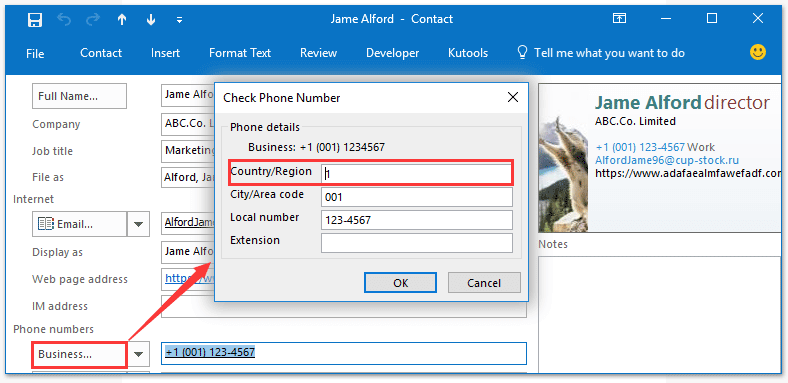This screenshot has width=788, height=383.
Task: Click the Display as field
Action: 188,252
